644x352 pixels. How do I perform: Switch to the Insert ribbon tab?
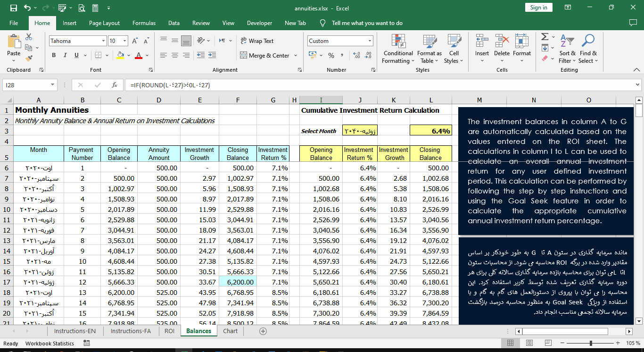click(69, 23)
